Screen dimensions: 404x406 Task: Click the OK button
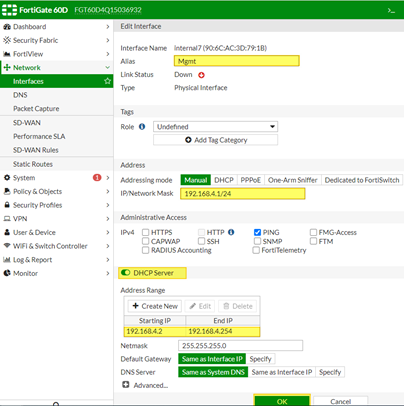click(x=282, y=401)
